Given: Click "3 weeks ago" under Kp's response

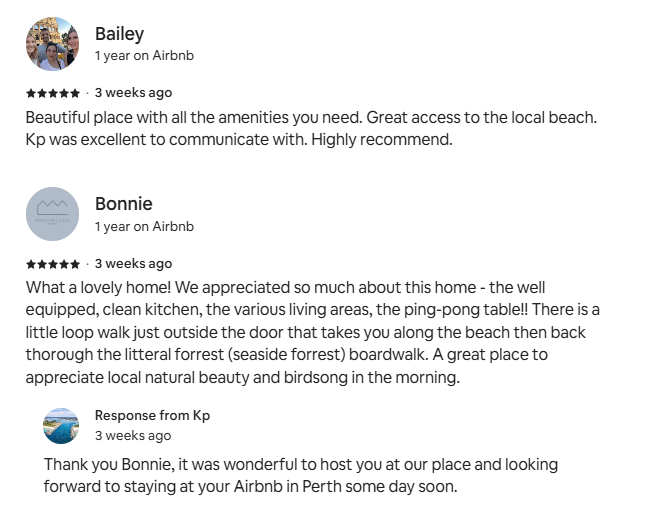Looking at the screenshot, I should 133,436.
